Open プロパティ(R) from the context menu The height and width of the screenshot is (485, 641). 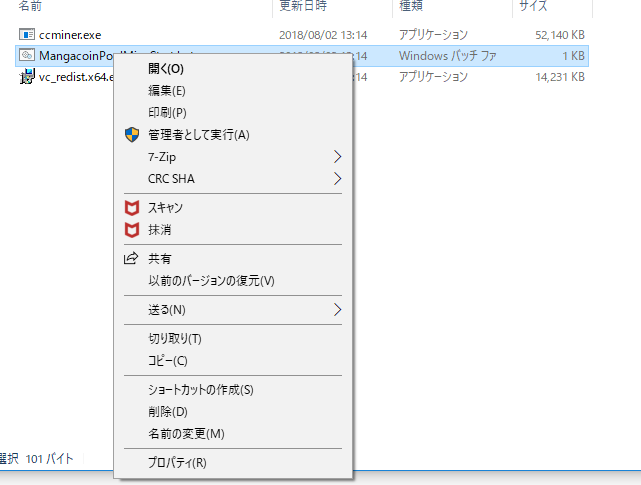[177, 463]
